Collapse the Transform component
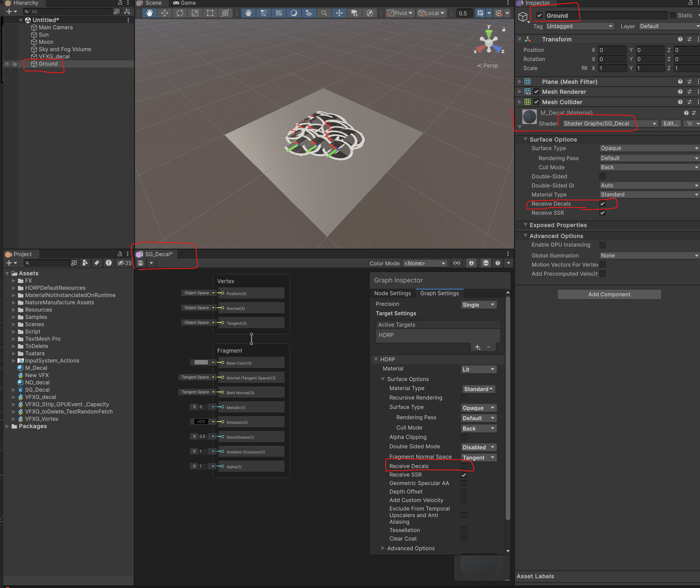 [x=520, y=39]
